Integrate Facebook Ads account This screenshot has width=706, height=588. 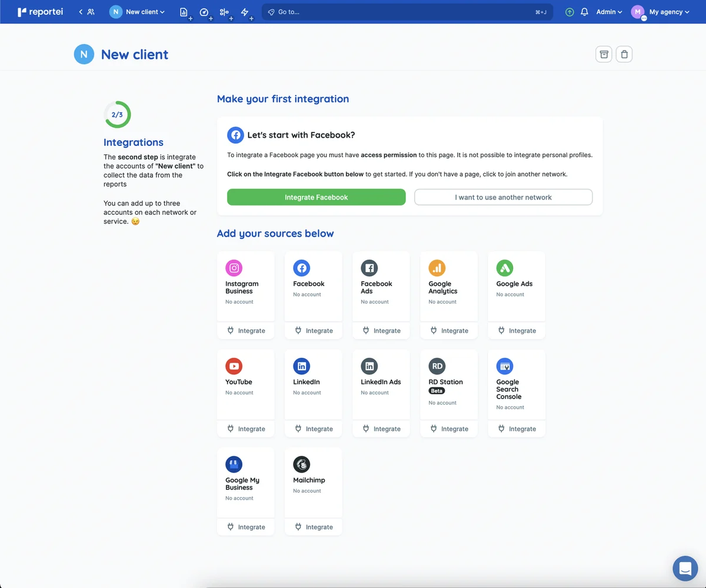coord(381,331)
